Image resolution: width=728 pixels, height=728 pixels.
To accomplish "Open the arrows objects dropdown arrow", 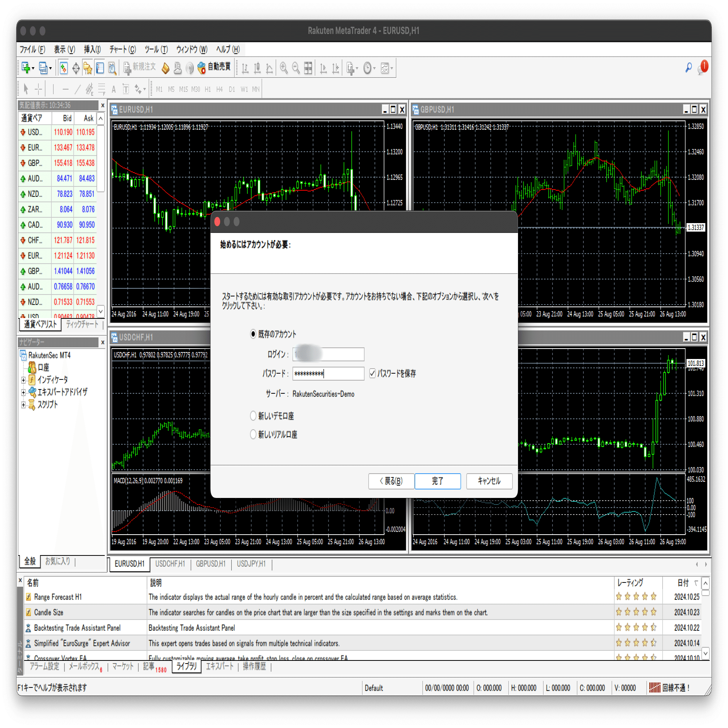I will click(145, 90).
